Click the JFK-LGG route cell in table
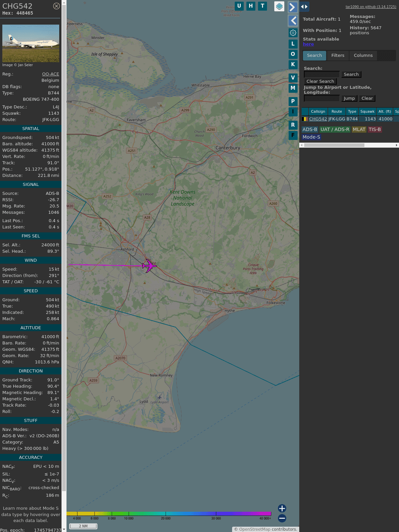 (336, 119)
